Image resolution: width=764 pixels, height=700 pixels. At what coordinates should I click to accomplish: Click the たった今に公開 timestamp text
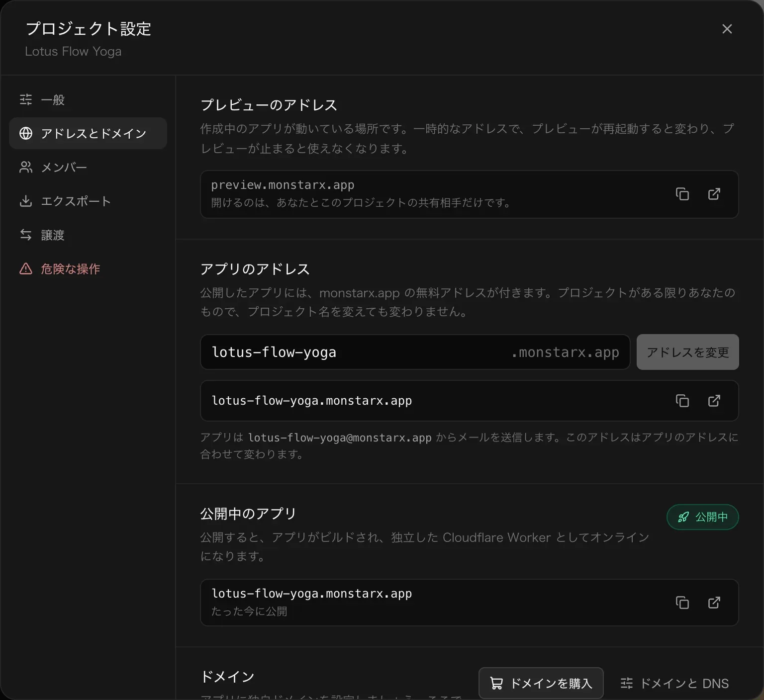[249, 611]
